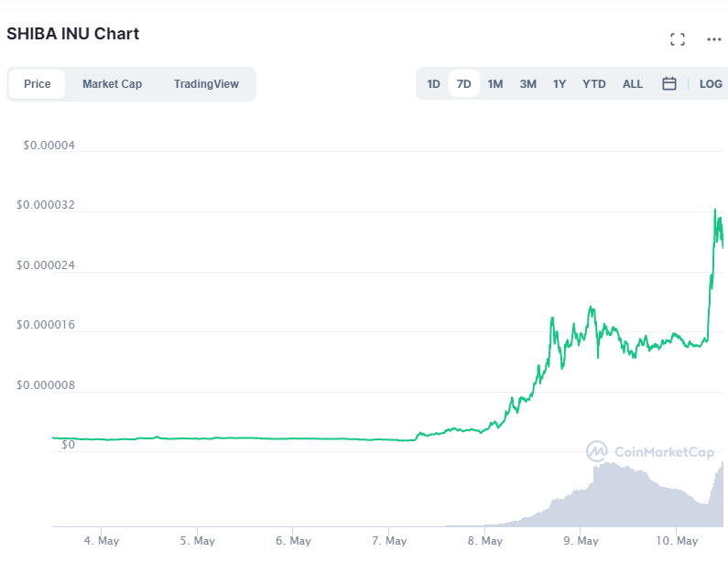Show ALL time price history
728x562 pixels.
pyautogui.click(x=633, y=84)
